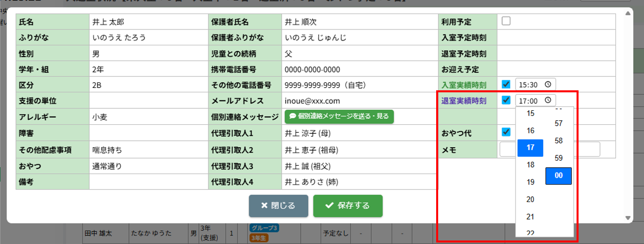Uncheck the 入室実績時刻 checkbox

pos(506,84)
